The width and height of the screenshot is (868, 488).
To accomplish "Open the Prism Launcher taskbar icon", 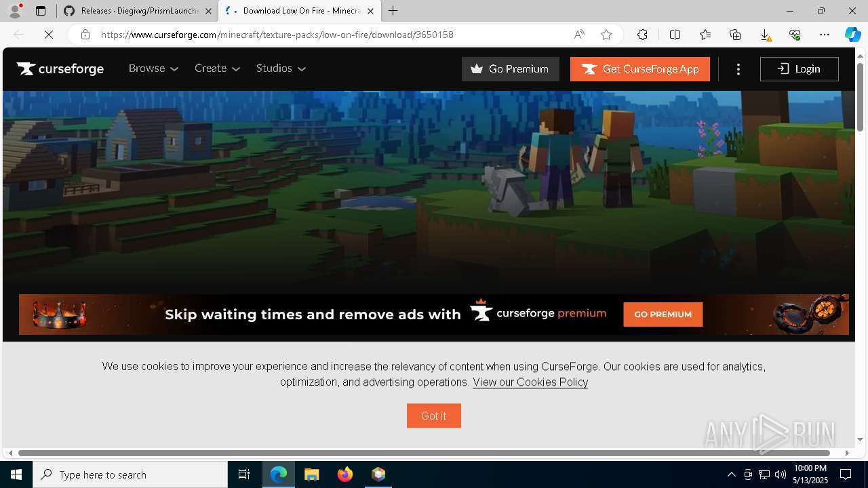I will [x=378, y=474].
